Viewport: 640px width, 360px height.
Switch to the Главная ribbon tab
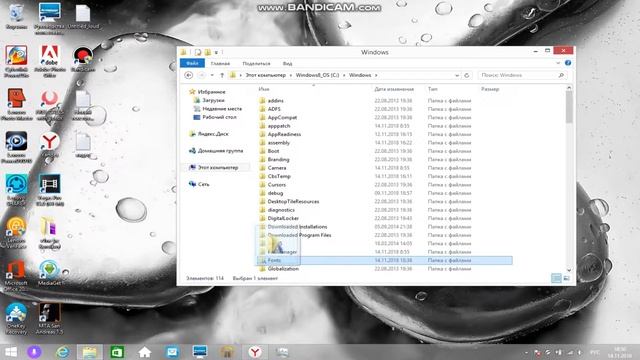[x=220, y=64]
